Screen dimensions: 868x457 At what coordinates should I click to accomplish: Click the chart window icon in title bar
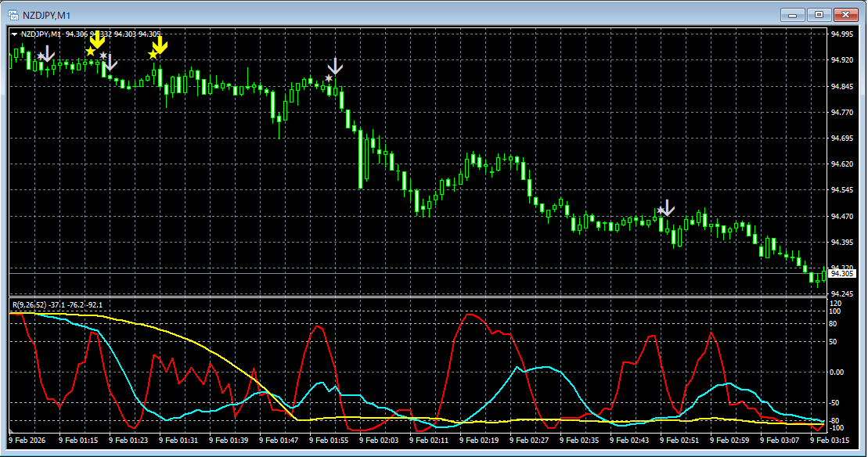[x=13, y=14]
